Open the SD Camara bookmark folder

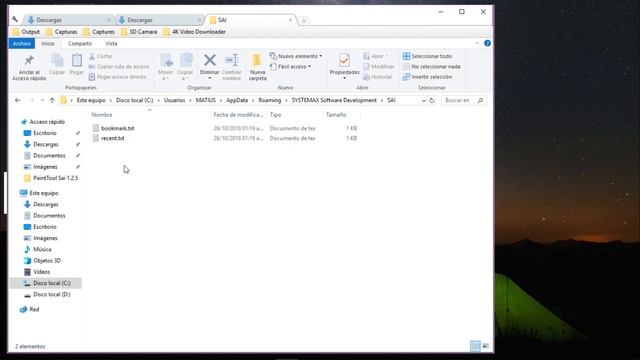coord(139,31)
